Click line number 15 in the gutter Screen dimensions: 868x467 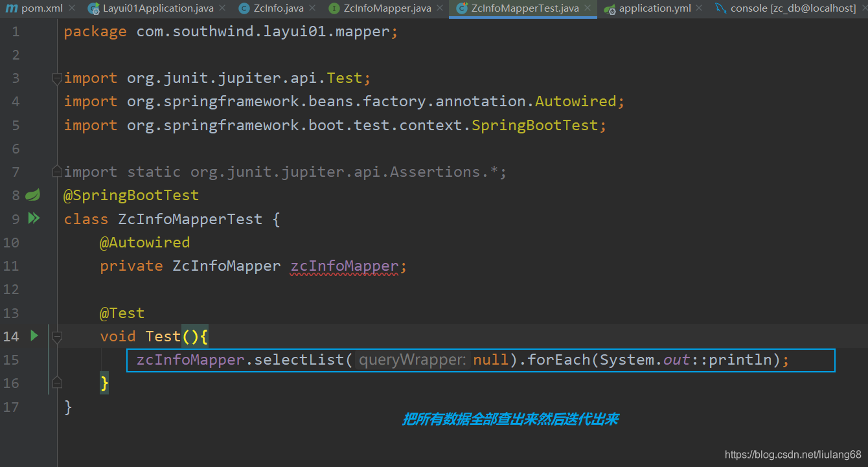click(12, 359)
